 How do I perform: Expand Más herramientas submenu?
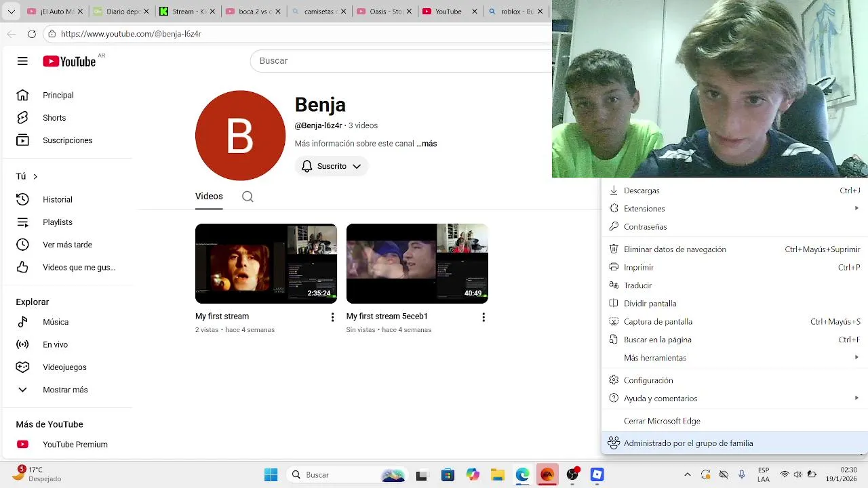click(734, 358)
